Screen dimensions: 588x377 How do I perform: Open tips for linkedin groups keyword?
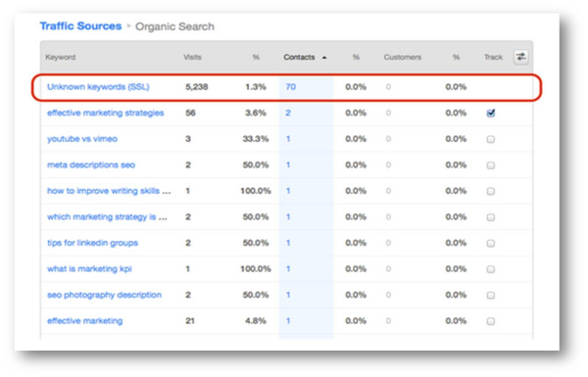(x=93, y=243)
